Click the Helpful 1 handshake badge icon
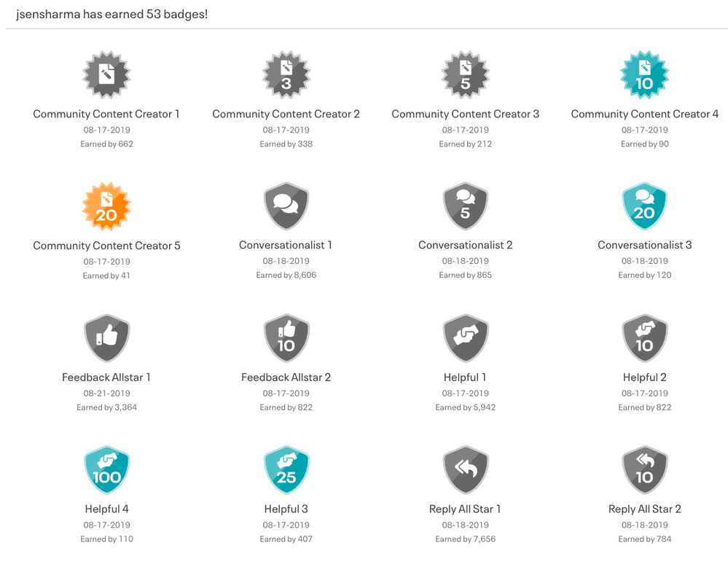 pos(465,337)
